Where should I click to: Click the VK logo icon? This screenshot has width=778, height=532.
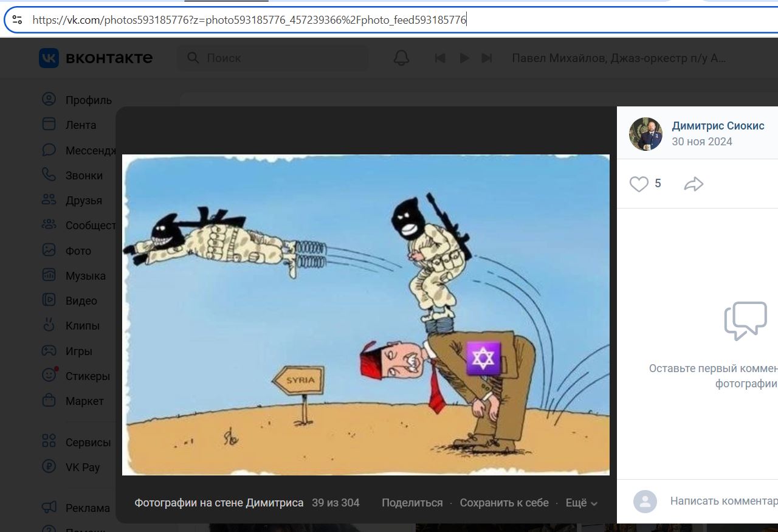pos(49,58)
